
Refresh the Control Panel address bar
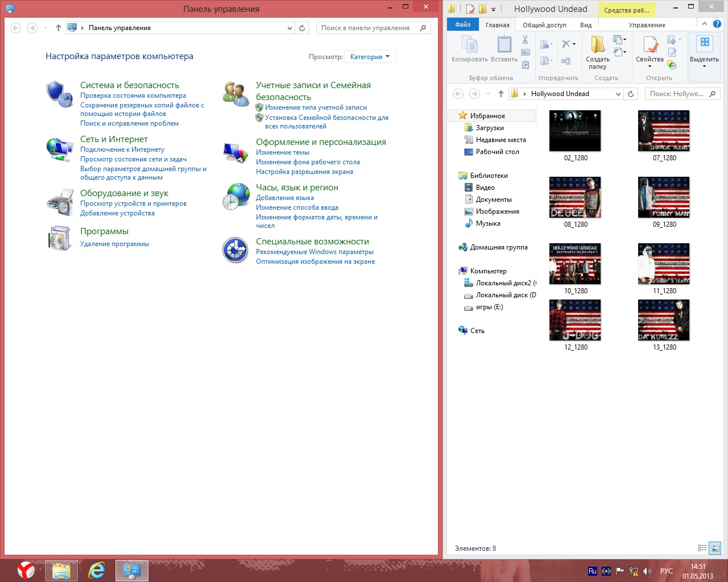[x=302, y=28]
